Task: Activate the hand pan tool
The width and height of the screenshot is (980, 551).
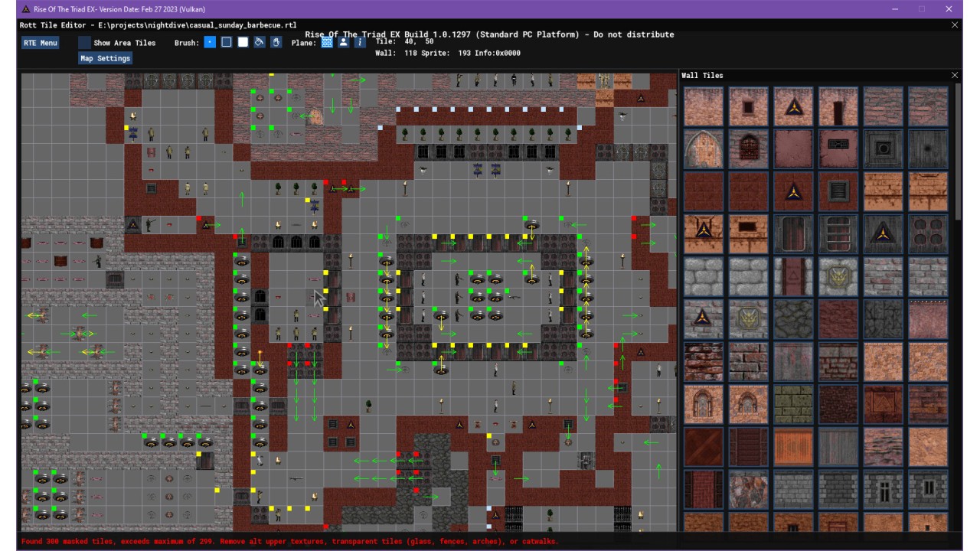Action: point(276,43)
